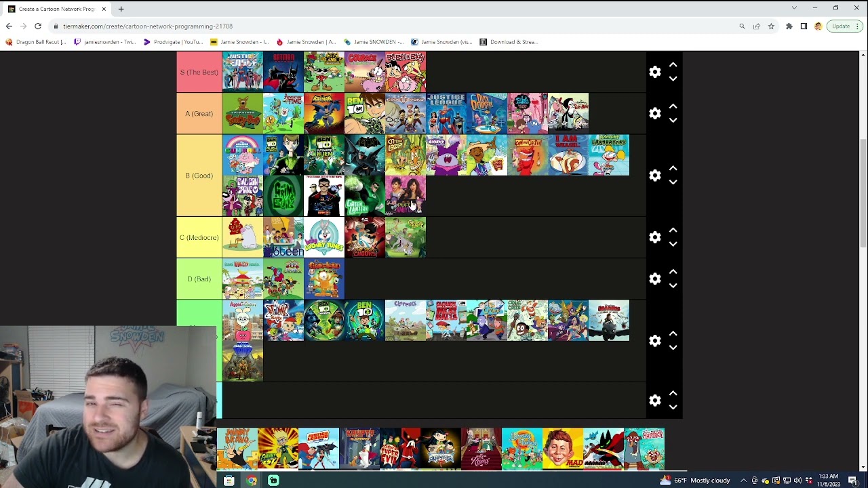868x488 pixels.
Task: Select the Chowder thumbnail in B row
Action: [x=446, y=155]
